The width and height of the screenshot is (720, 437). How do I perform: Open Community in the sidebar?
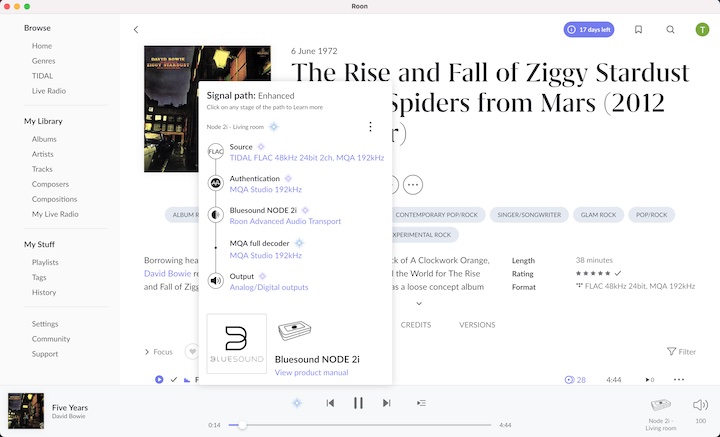(x=51, y=339)
